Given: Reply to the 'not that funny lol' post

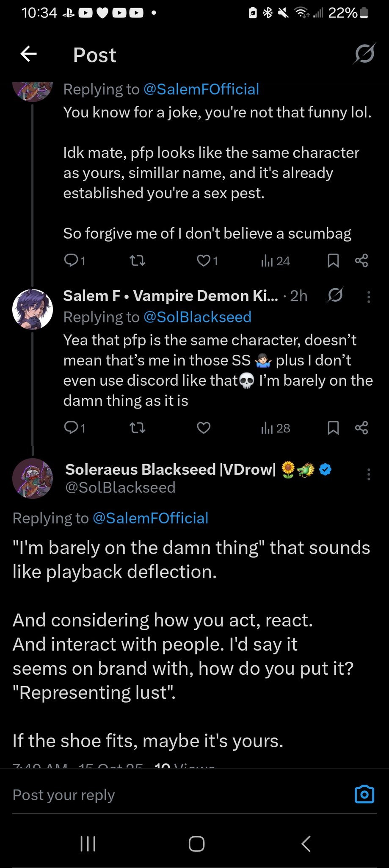Looking at the screenshot, I should point(70,260).
